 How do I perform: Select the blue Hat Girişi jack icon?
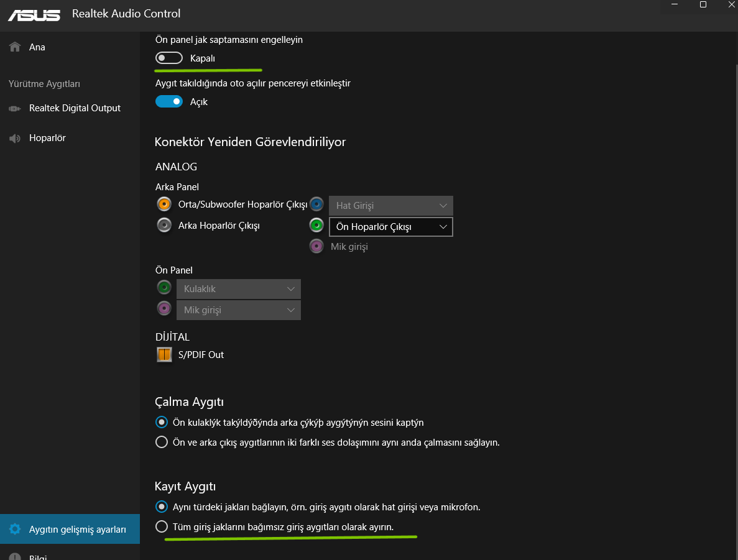[x=316, y=204]
